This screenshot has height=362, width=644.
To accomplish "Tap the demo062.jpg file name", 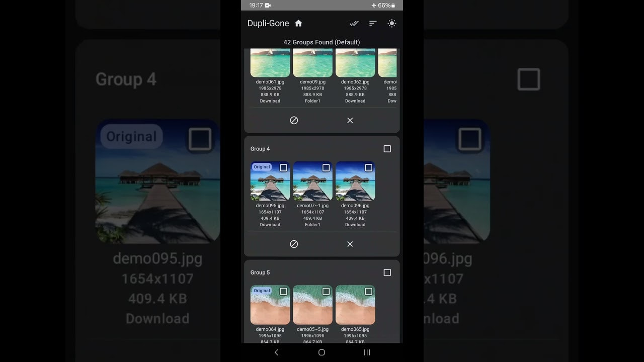I will [x=355, y=82].
